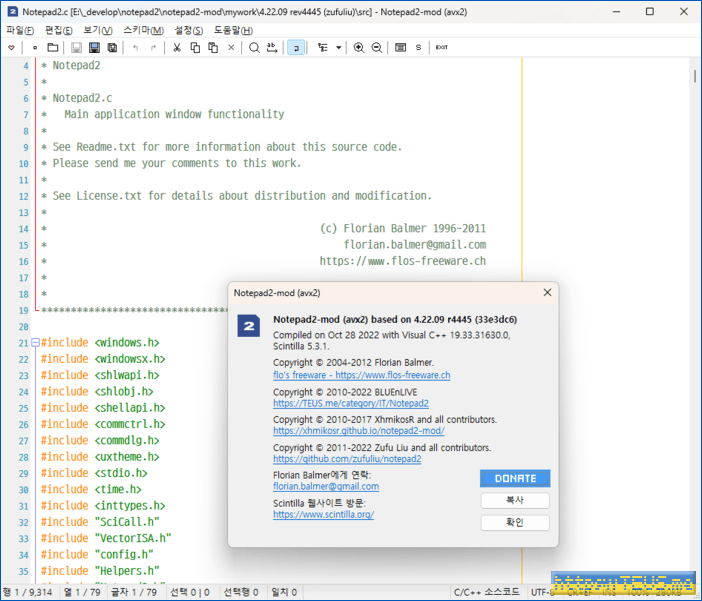Click the Notepad2 app icon in title bar
Image resolution: width=702 pixels, height=601 pixels.
pos(13,12)
